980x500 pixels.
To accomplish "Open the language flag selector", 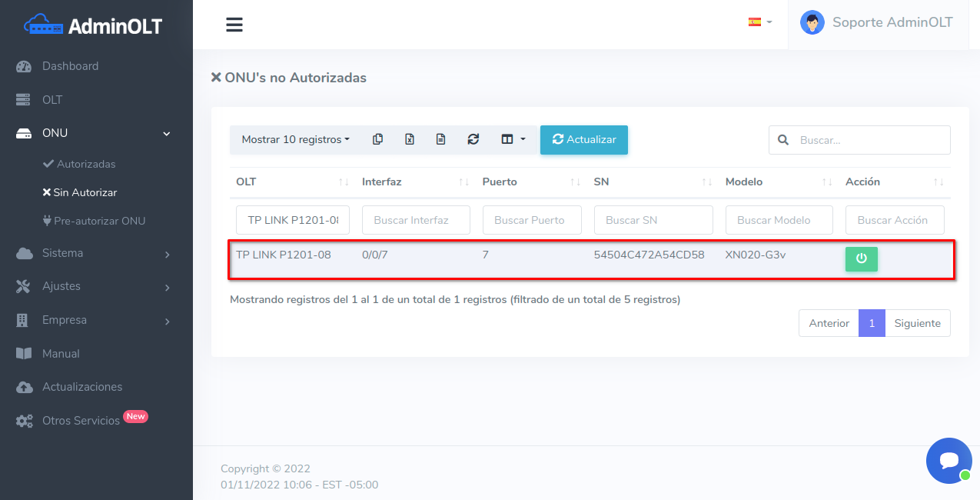I will pos(759,22).
